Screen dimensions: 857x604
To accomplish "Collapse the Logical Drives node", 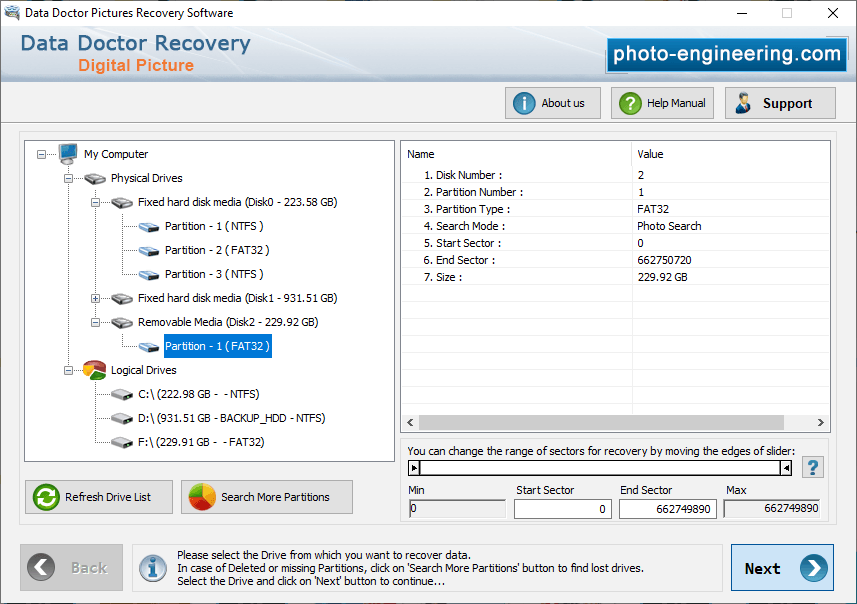I will pyautogui.click(x=68, y=370).
